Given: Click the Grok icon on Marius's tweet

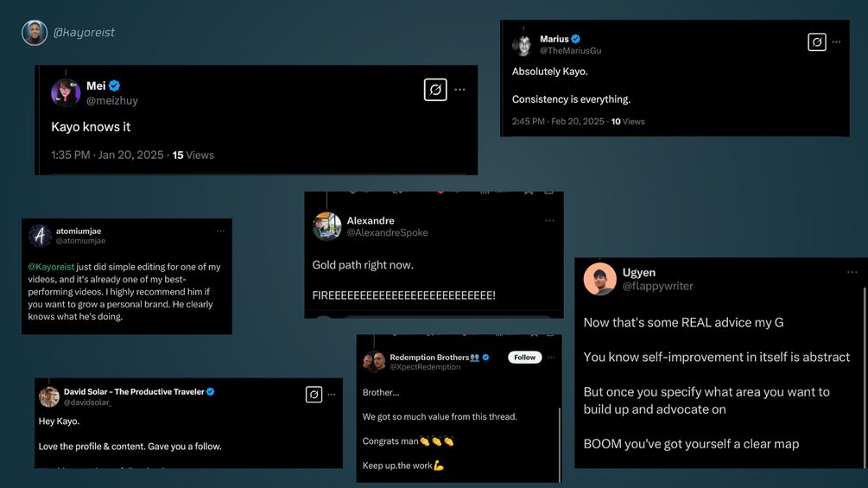Looking at the screenshot, I should click(816, 42).
